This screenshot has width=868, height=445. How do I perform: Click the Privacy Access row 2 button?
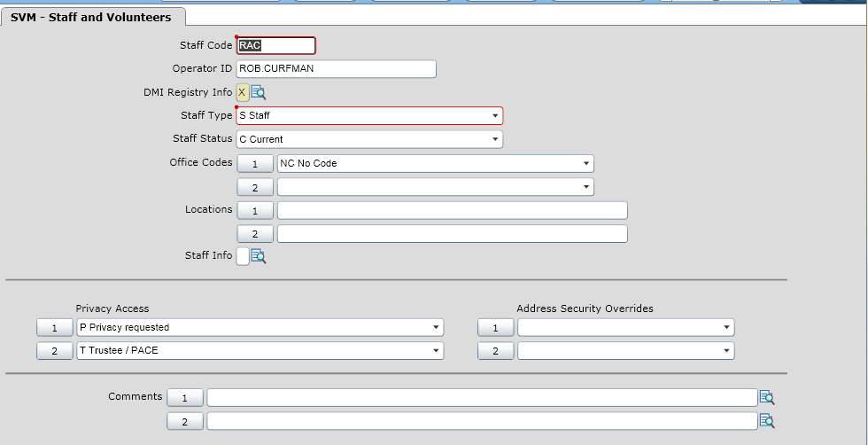pyautogui.click(x=55, y=351)
